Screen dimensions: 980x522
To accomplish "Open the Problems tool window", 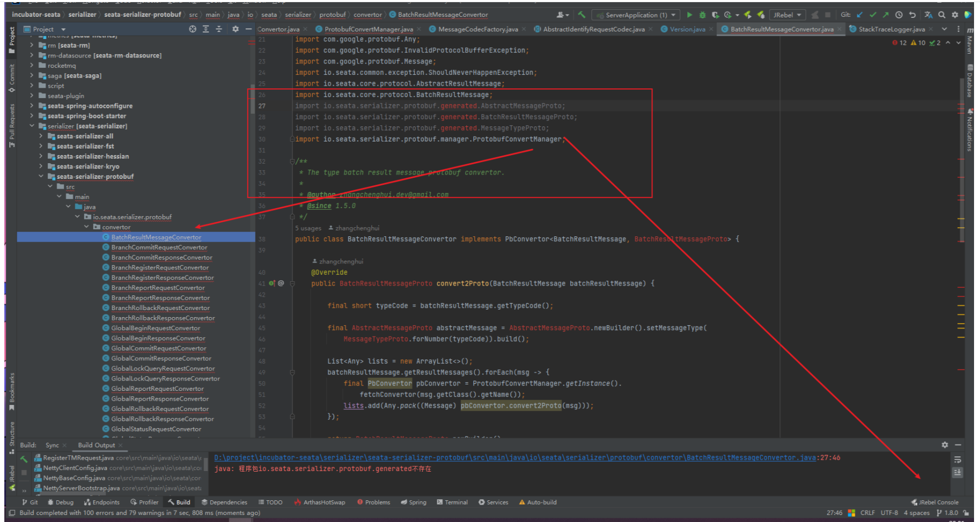I will (373, 502).
